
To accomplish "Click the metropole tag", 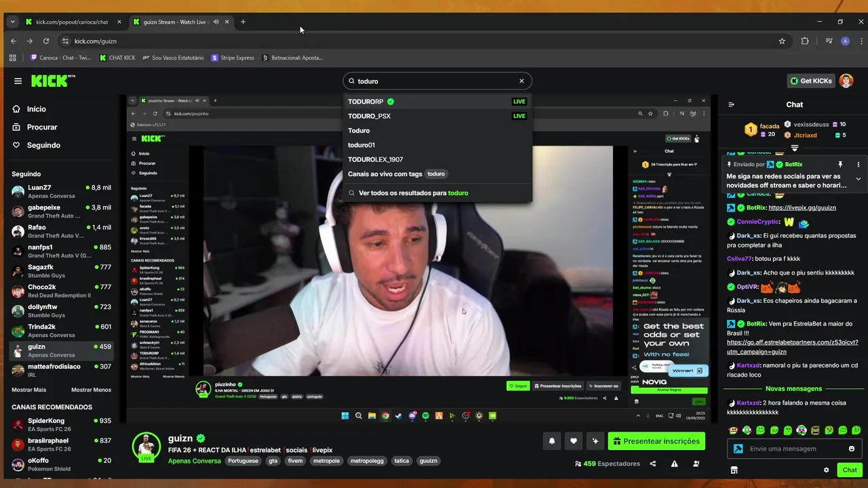I will tap(326, 461).
